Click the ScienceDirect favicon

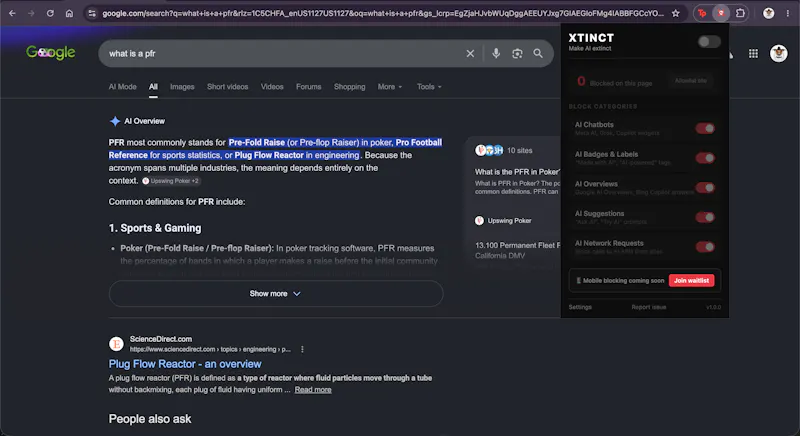click(x=116, y=344)
